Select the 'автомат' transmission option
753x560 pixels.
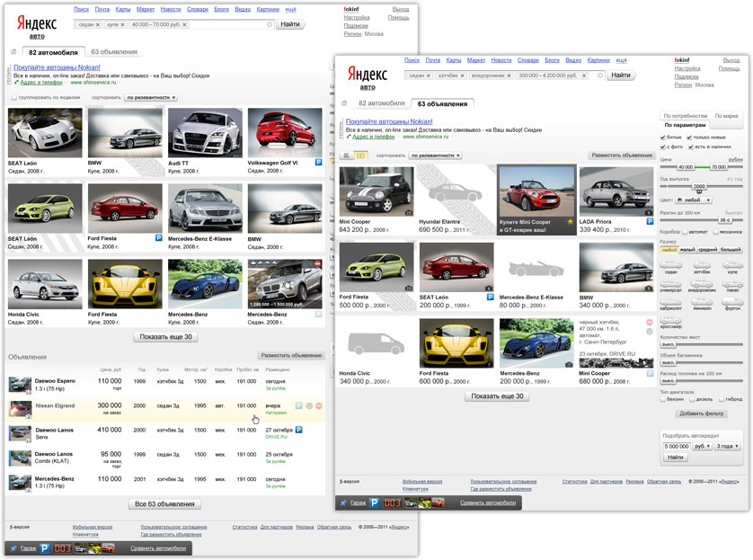[x=686, y=232]
